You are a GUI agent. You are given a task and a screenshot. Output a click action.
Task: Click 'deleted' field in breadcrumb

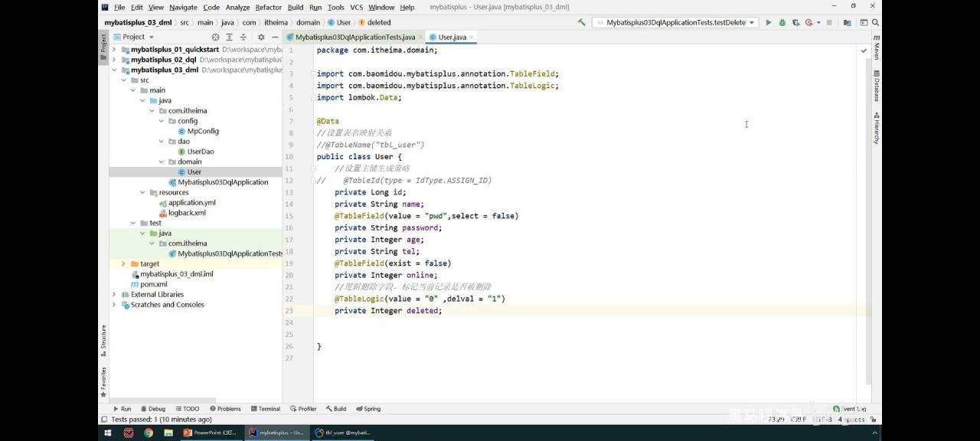(378, 22)
